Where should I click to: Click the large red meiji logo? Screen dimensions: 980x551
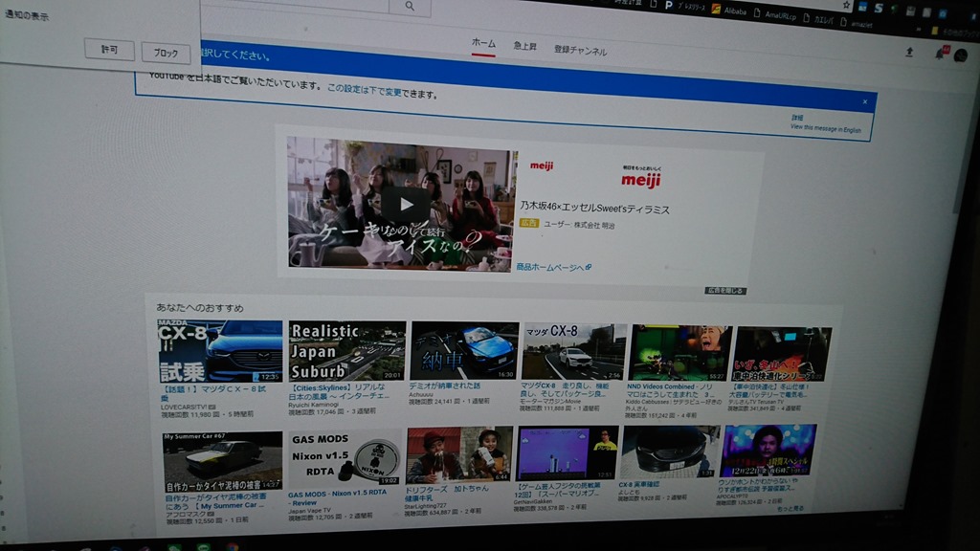pos(641,181)
